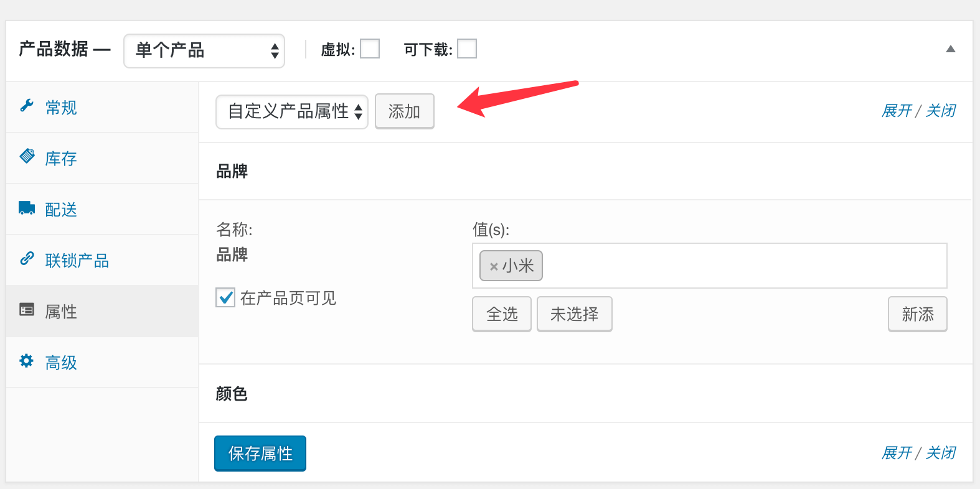Click the blue 保存属性 button
980x489 pixels.
click(x=260, y=454)
